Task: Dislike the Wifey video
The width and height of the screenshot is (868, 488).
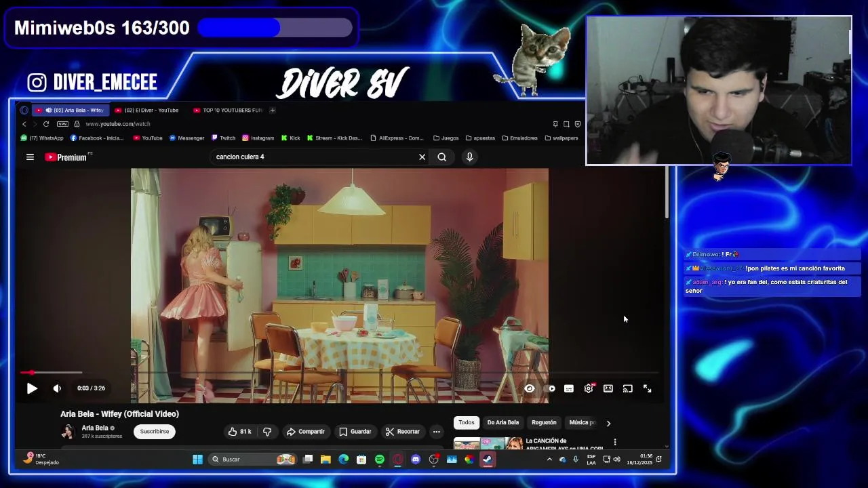Action: click(267, 431)
